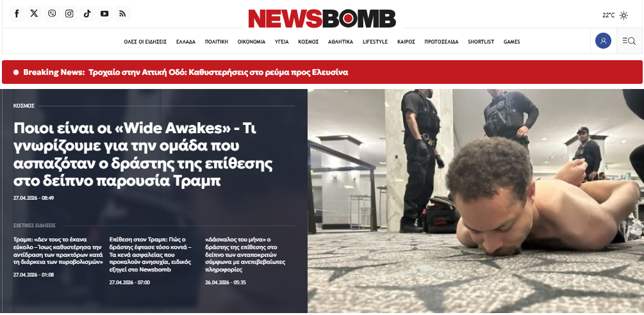Open the ΑΘΛΗΤΙΚΑ section
This screenshot has height=315, width=644.
(x=340, y=42)
